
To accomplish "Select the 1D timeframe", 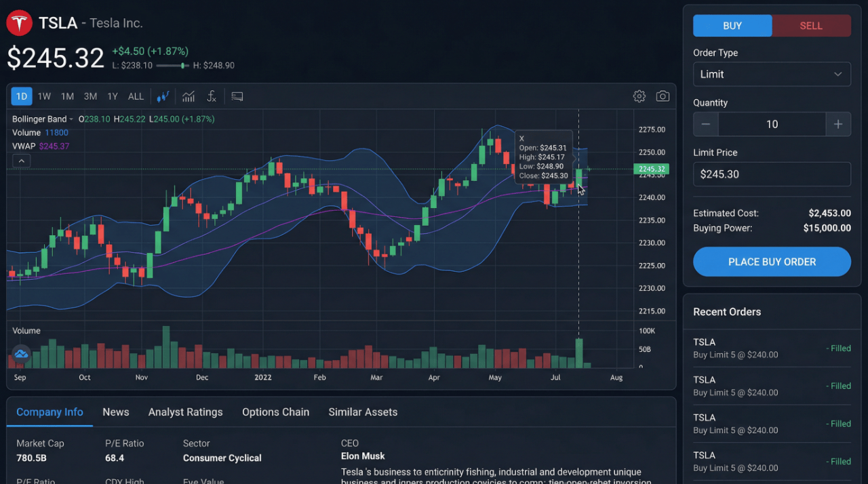I will [22, 96].
